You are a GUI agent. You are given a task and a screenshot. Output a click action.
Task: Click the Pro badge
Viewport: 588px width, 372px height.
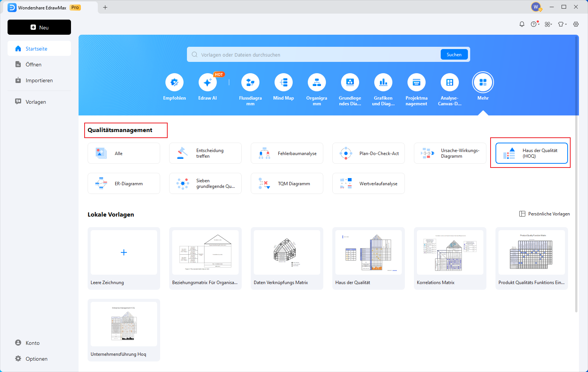(75, 8)
